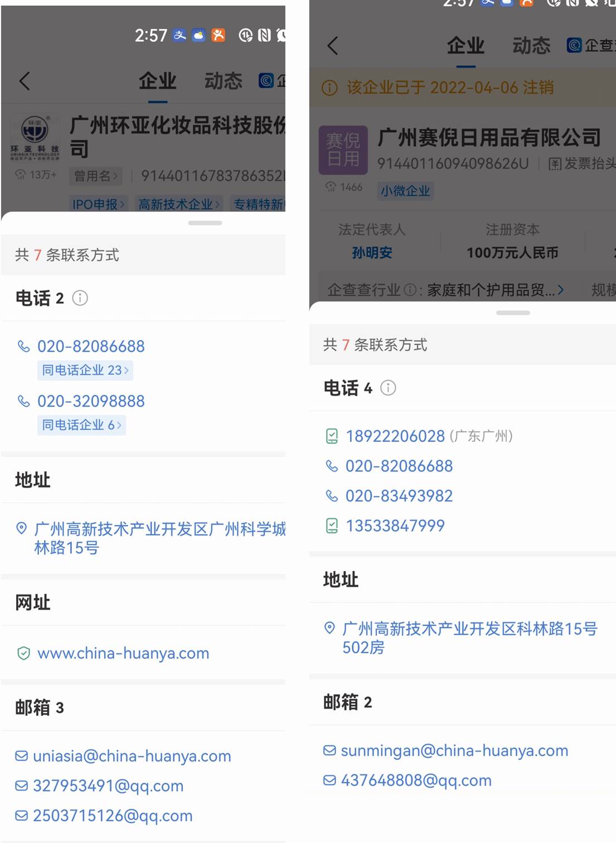Tap the back arrow in left screenshot
The height and width of the screenshot is (843, 616).
(x=25, y=81)
